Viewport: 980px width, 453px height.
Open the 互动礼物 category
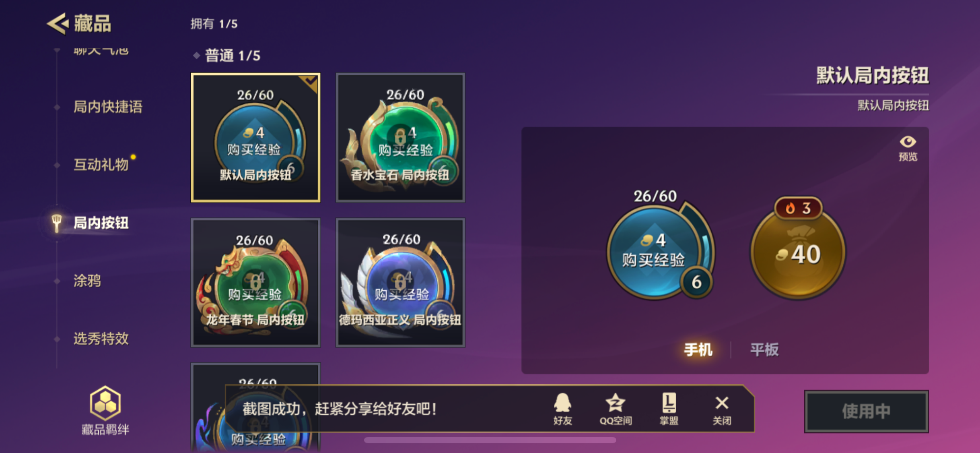101,164
